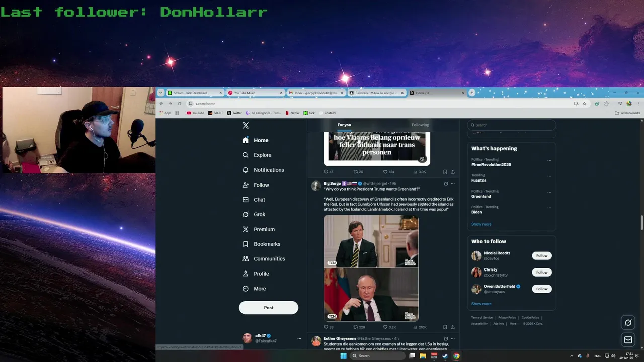
Task: Open Grok from the sidebar
Action: [x=254, y=214]
